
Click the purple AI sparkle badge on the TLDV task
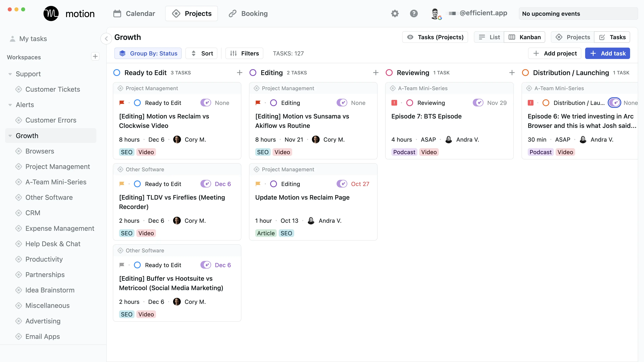[x=206, y=184]
